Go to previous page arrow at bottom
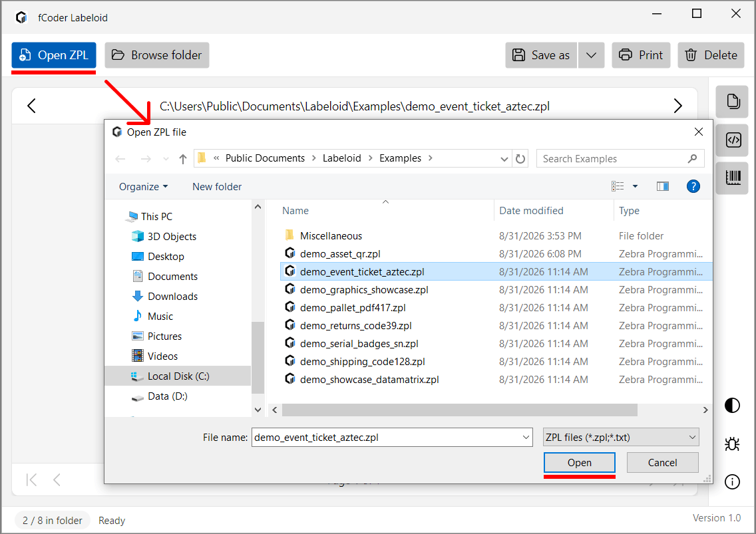Image resolution: width=756 pixels, height=534 pixels. click(x=57, y=479)
